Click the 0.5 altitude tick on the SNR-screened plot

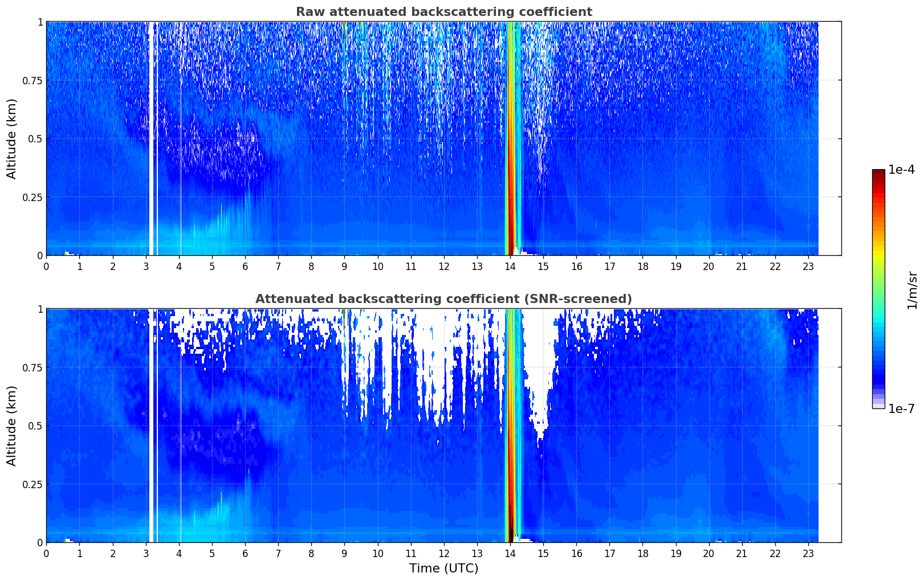pyautogui.click(x=35, y=426)
